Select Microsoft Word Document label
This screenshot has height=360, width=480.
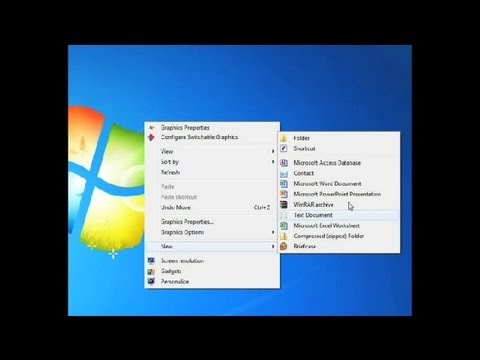coord(327,184)
